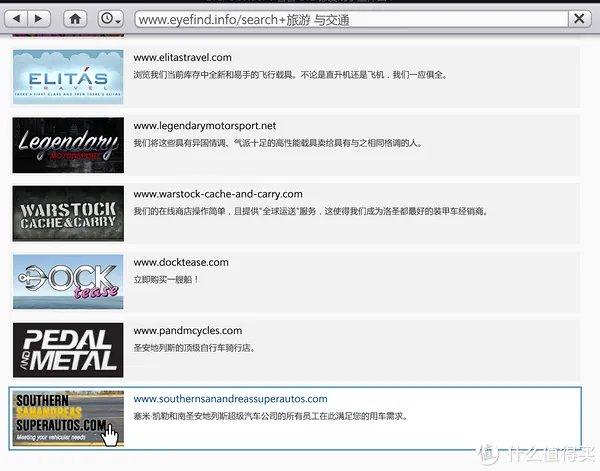Visit www.elitastravel.com link
Image resolution: width=600 pixels, height=471 pixels.
tap(183, 57)
